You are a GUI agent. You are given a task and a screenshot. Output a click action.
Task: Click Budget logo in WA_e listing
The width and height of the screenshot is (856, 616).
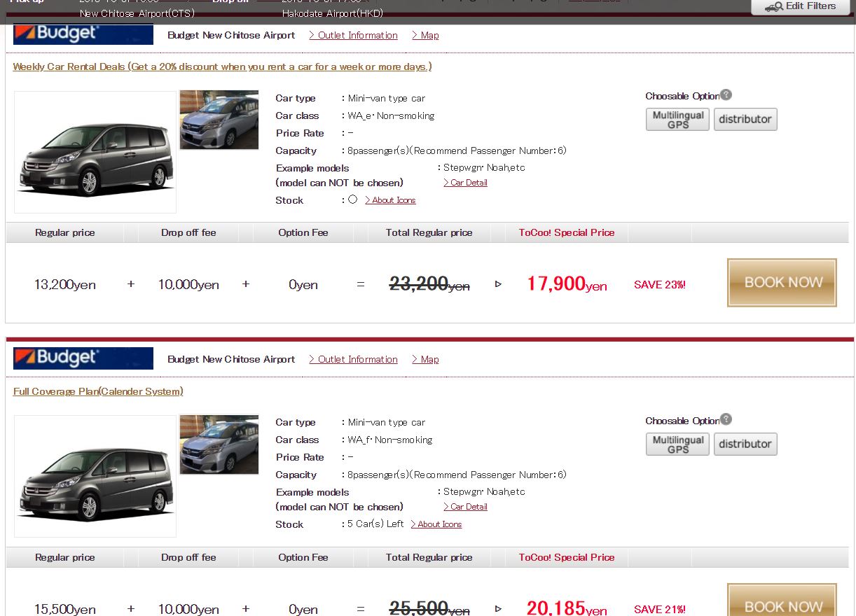[x=83, y=34]
